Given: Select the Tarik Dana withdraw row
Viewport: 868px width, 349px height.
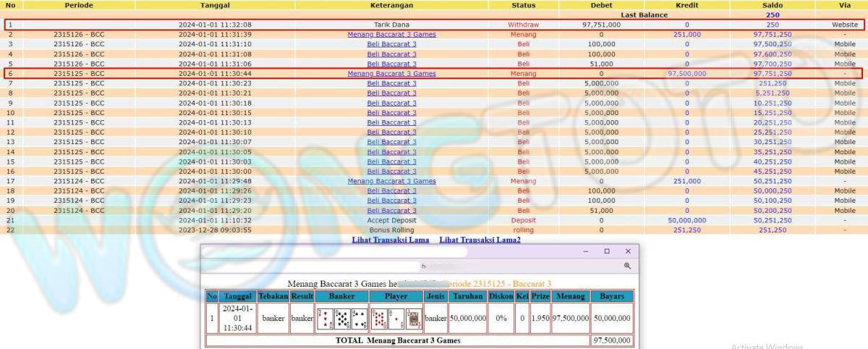Looking at the screenshot, I should coord(391,25).
